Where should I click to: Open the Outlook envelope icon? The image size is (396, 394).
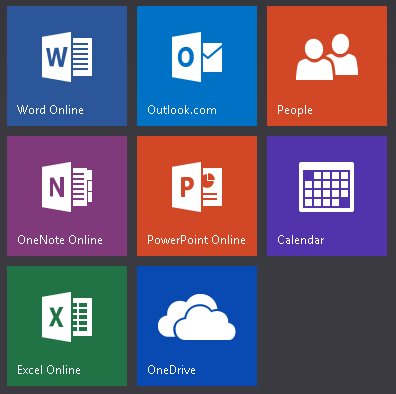pyautogui.click(x=197, y=57)
